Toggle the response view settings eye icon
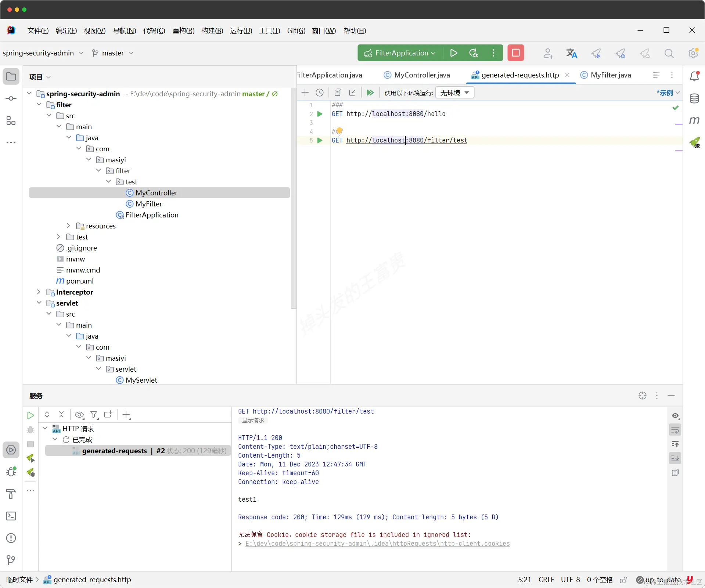Screen dimensions: 705x588 [x=675, y=416]
